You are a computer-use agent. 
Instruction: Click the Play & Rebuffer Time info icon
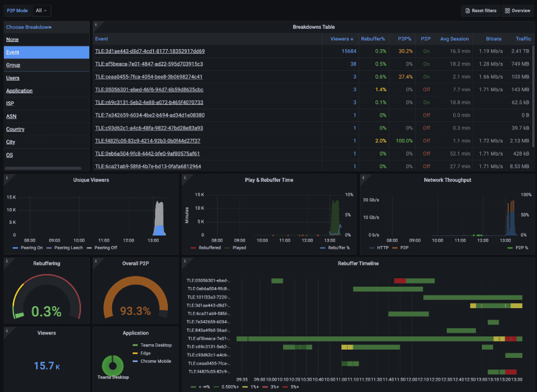point(185,177)
